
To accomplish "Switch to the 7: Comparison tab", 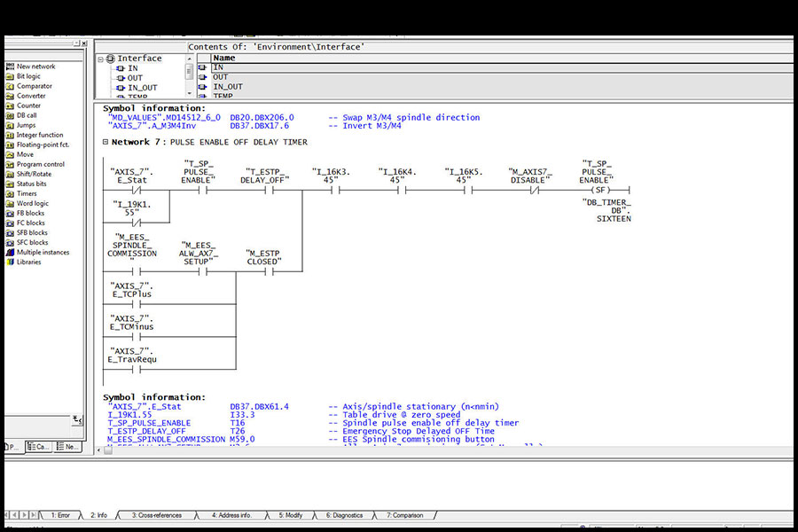I will point(404,515).
